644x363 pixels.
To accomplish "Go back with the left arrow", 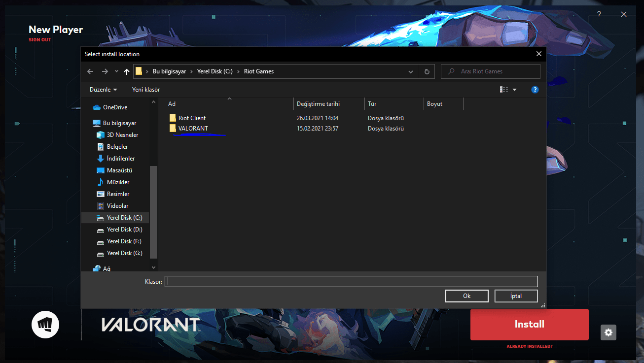I will pyautogui.click(x=90, y=71).
